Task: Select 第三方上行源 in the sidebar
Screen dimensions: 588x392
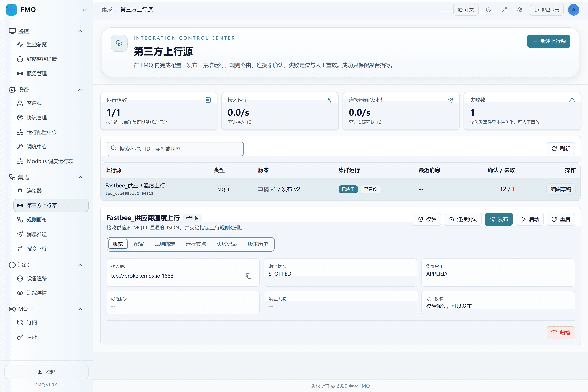Action: [x=51, y=205]
